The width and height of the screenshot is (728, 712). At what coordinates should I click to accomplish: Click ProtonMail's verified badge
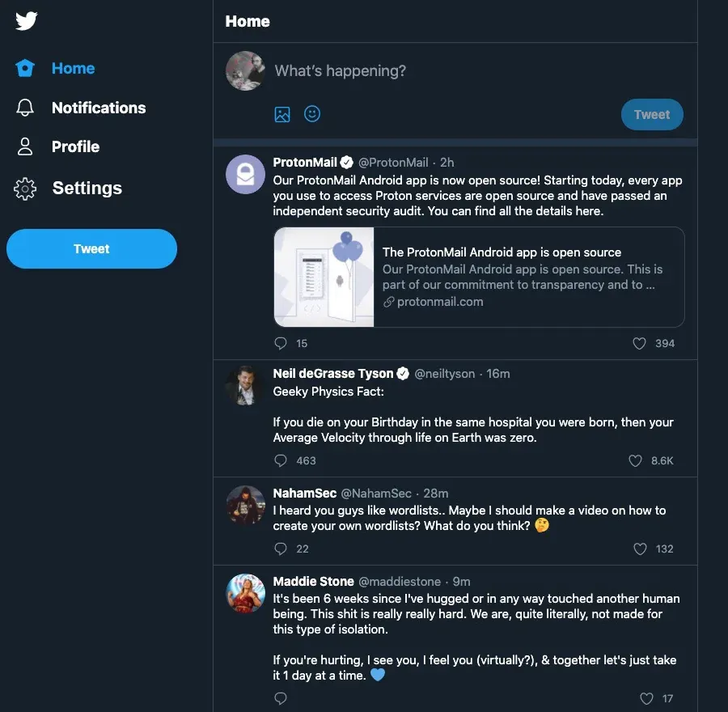tap(347, 162)
